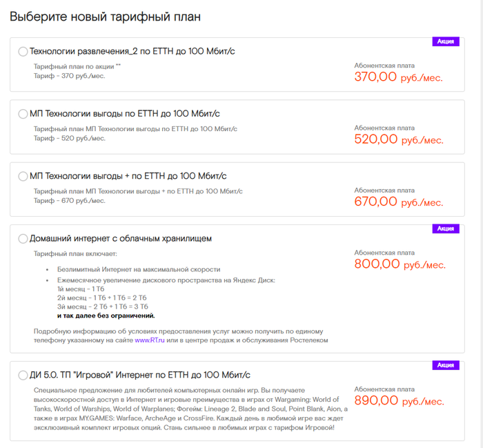
Task: Click the Акция badge on the 370 руб. plan
Action: pos(446,41)
